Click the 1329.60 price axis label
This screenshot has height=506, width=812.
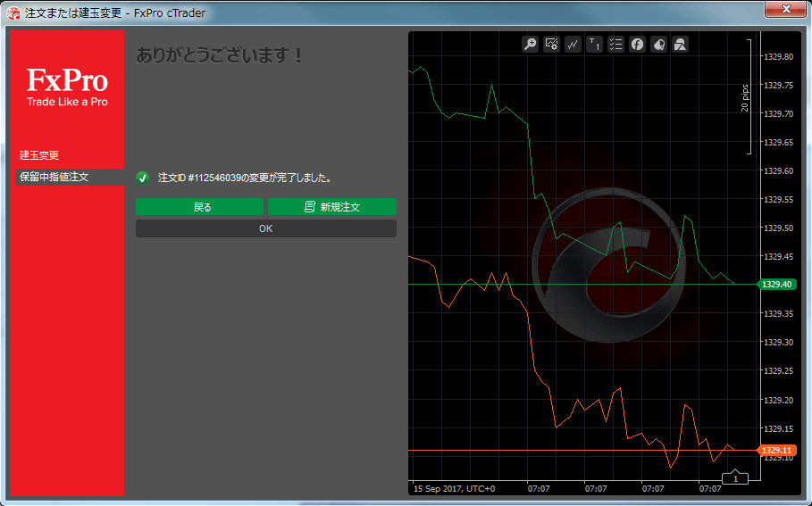point(778,170)
